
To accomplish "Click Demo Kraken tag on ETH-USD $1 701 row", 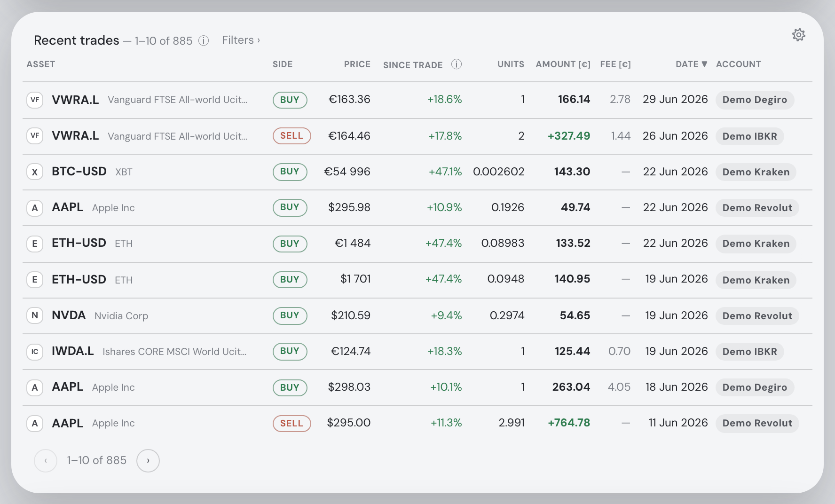I will 756,280.
